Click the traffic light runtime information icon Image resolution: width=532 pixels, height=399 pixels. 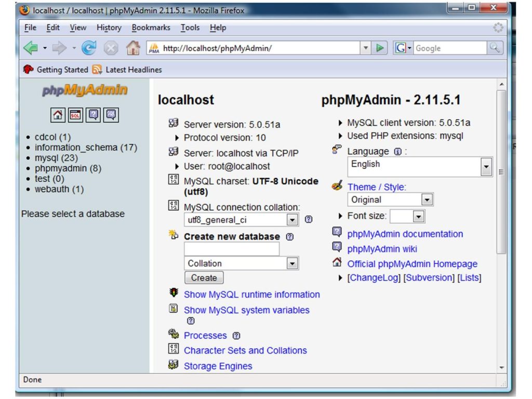tap(174, 292)
